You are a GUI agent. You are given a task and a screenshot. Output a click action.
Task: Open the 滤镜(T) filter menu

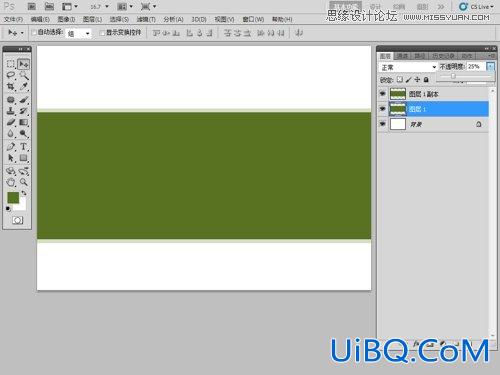(146, 19)
